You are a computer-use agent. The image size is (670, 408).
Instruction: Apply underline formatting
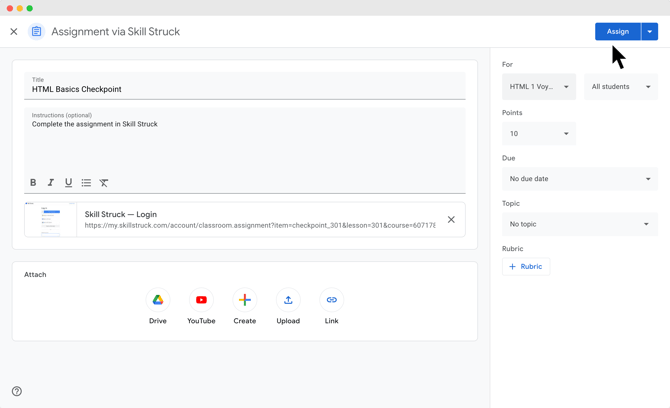pos(68,183)
